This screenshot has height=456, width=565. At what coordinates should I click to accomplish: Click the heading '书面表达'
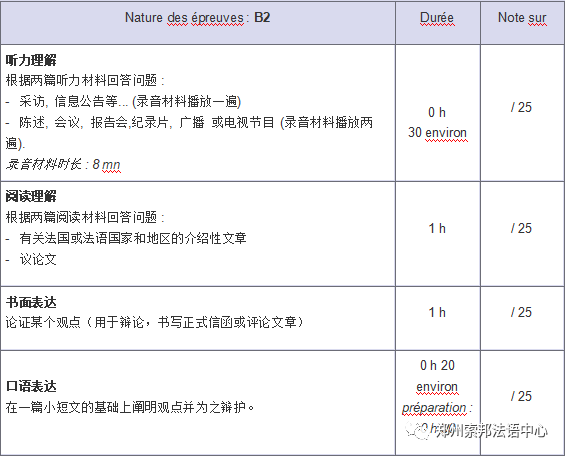pos(31,302)
